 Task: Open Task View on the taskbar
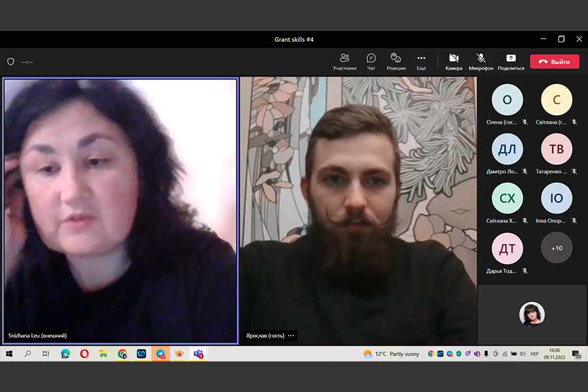46,353
